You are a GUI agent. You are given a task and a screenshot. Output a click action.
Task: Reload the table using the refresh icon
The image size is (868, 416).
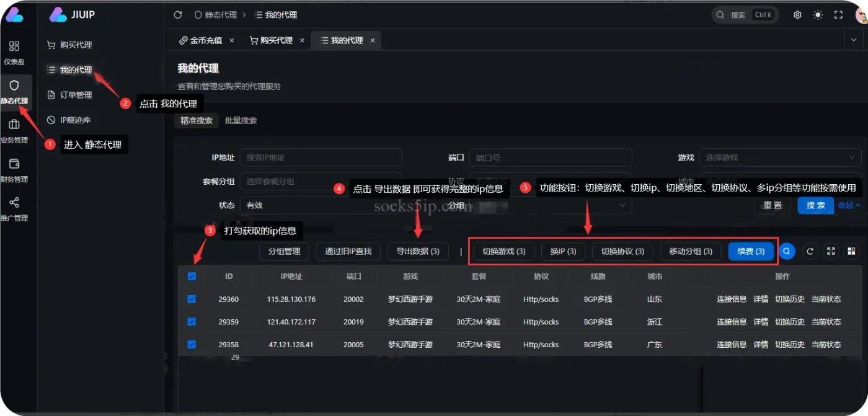tap(810, 251)
